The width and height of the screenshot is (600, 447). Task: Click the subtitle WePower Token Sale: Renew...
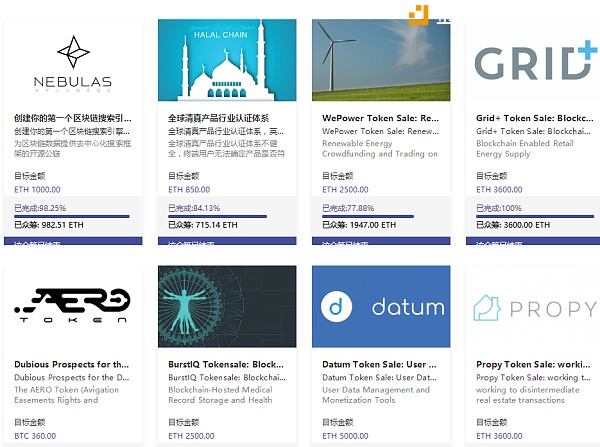tap(380, 131)
